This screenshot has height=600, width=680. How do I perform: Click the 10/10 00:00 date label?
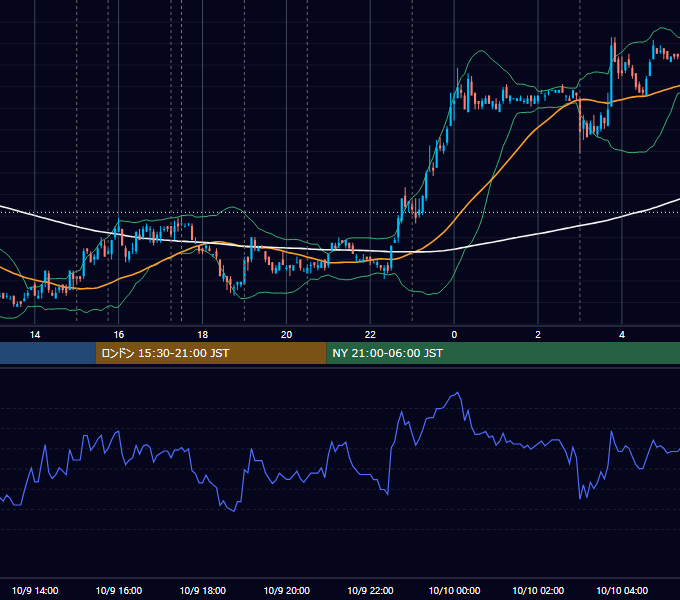tap(454, 590)
